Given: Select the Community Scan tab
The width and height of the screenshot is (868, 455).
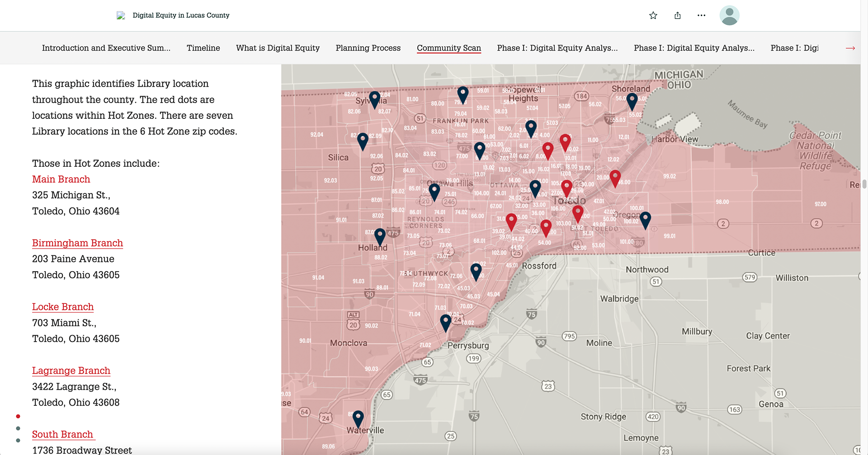Looking at the screenshot, I should pyautogui.click(x=449, y=48).
